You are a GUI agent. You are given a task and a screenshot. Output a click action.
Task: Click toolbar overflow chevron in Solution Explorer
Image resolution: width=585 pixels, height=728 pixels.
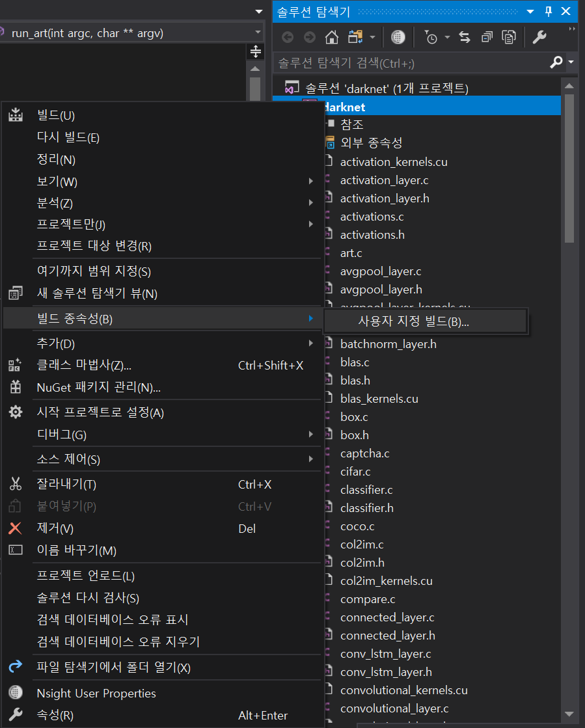pyautogui.click(x=572, y=29)
